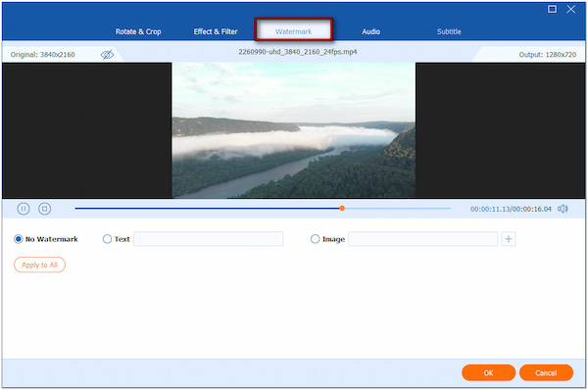This screenshot has height=390, width=588.
Task: Confirm changes with the OK button
Action: click(488, 372)
